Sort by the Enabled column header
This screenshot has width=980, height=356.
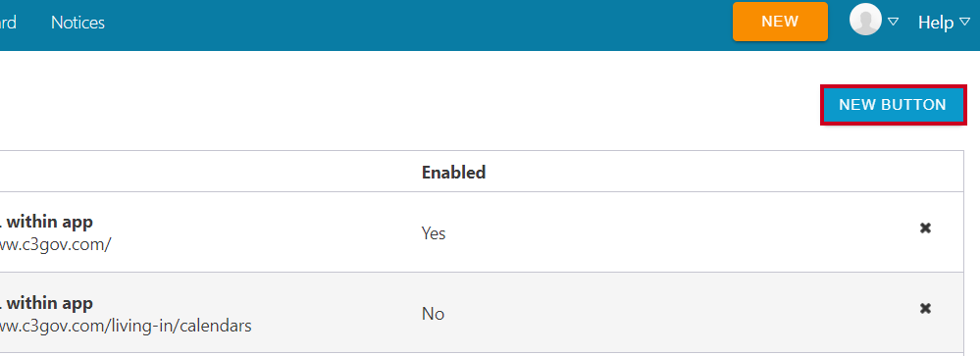(x=454, y=173)
